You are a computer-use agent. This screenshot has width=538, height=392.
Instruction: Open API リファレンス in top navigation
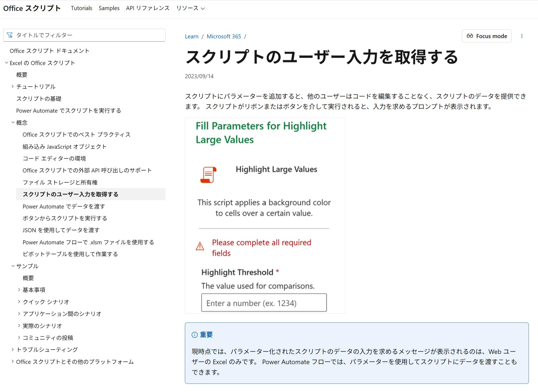tap(147, 8)
